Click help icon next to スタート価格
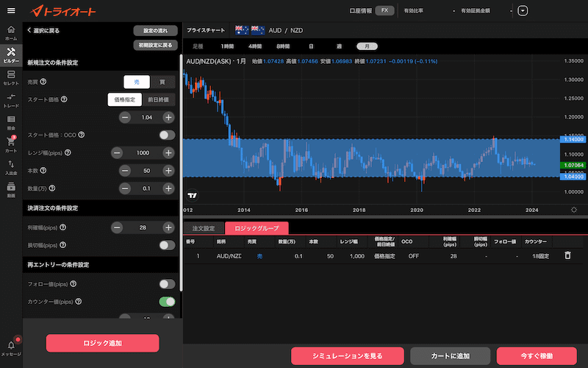This screenshot has height=368, width=588. (64, 99)
